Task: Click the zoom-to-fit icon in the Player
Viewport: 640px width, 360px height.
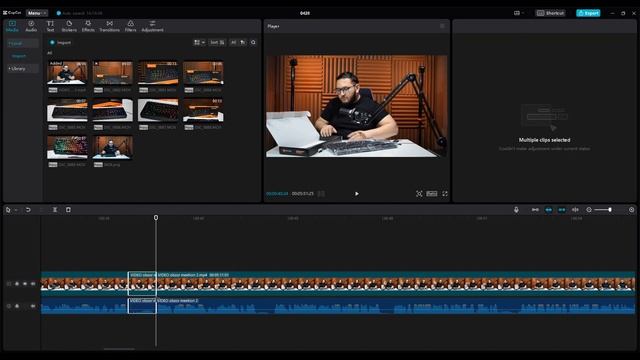Action: point(419,194)
